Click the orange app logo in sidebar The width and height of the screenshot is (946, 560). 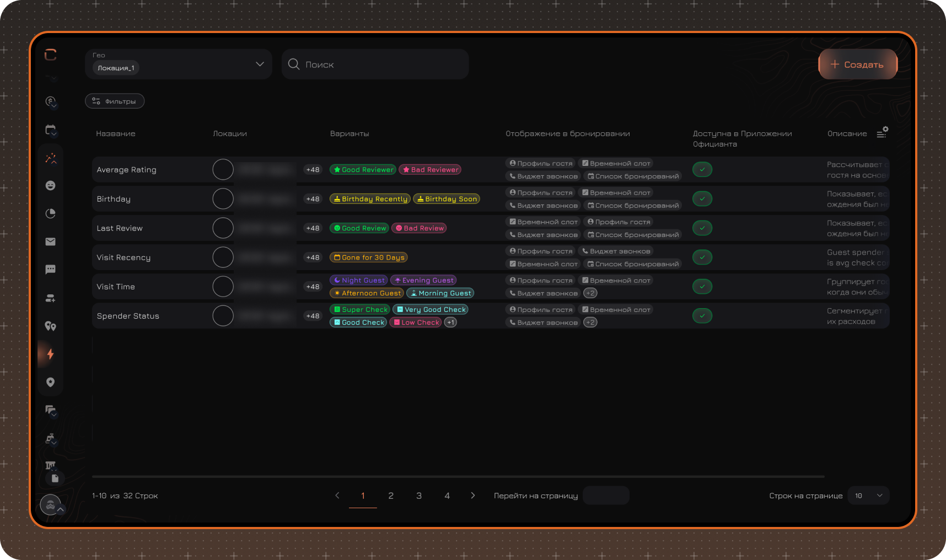51,55
